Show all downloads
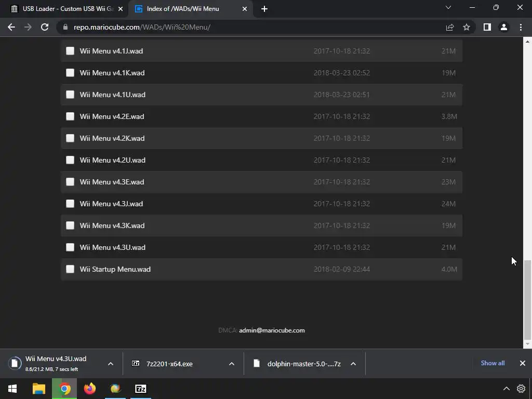Image resolution: width=532 pixels, height=399 pixels. click(493, 363)
